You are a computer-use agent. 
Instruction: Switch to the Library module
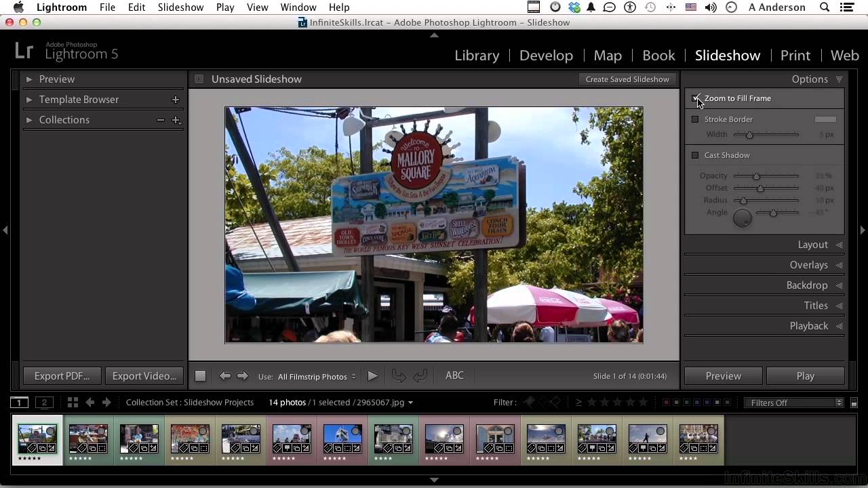(x=477, y=56)
